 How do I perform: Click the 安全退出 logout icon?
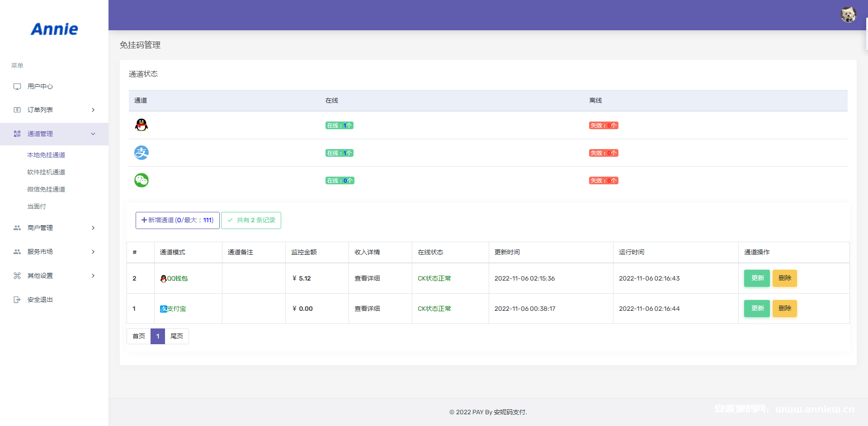tap(17, 300)
